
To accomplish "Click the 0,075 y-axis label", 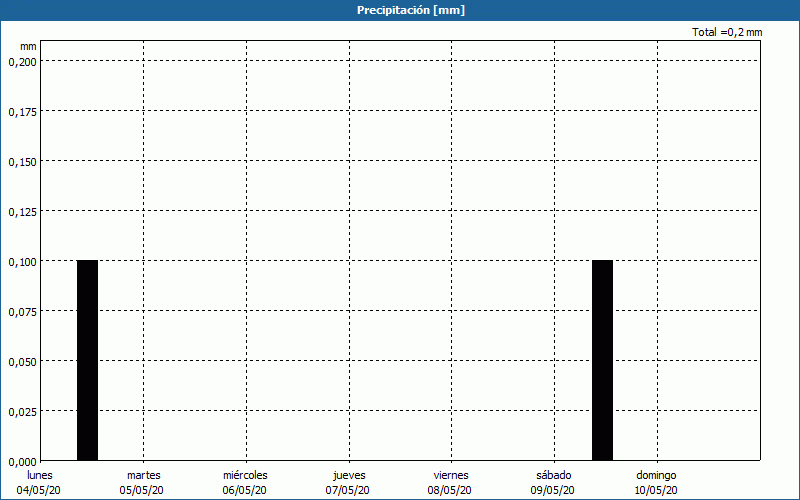I will pos(22,312).
